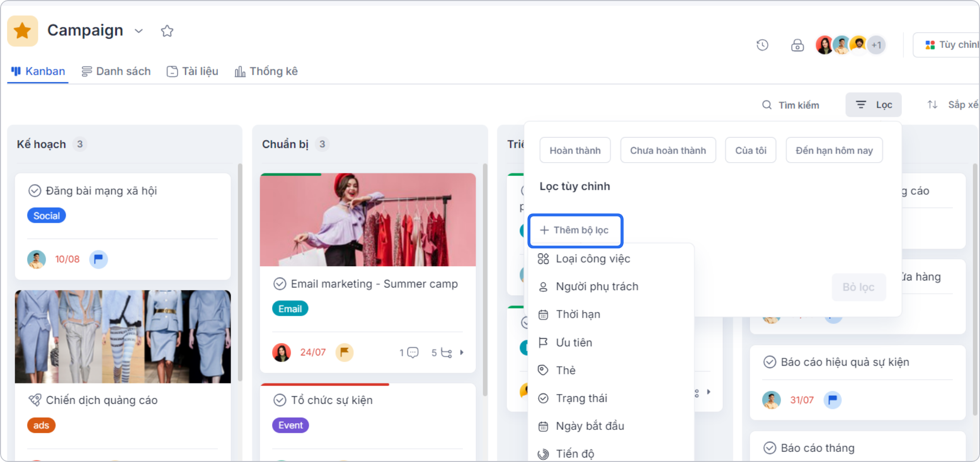Click the blue Social tag

pos(46,216)
